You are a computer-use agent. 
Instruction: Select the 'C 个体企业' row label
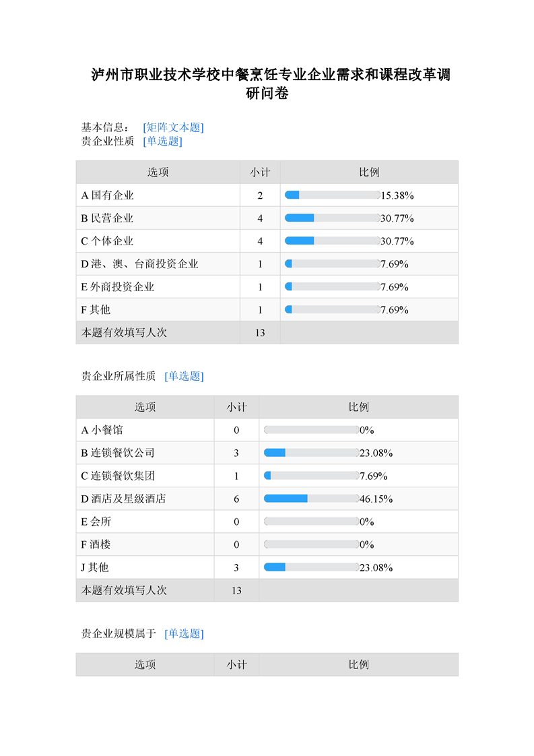108,241
